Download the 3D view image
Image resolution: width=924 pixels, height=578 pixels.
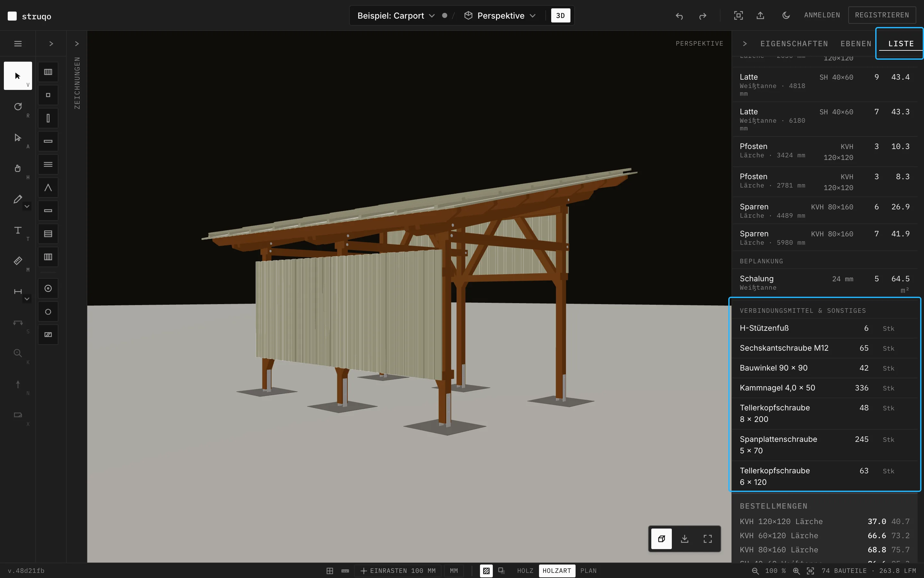click(685, 539)
